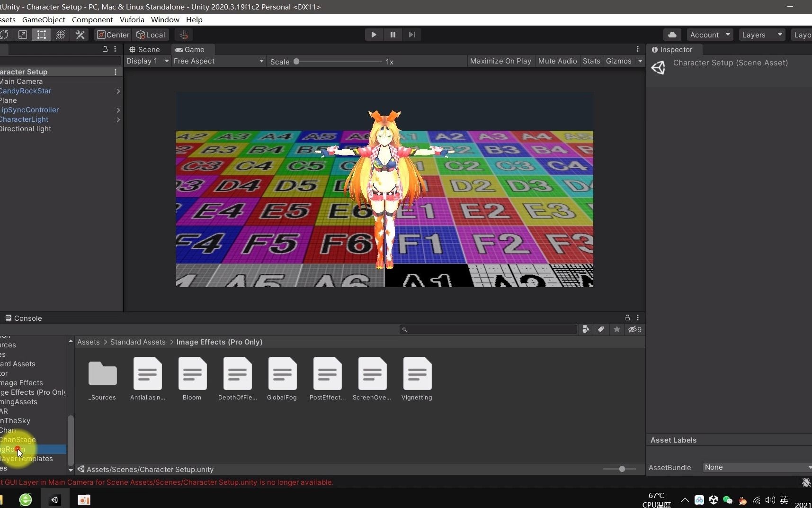Toggle handle rotation Local button
Image resolution: width=812 pixels, height=508 pixels.
151,35
